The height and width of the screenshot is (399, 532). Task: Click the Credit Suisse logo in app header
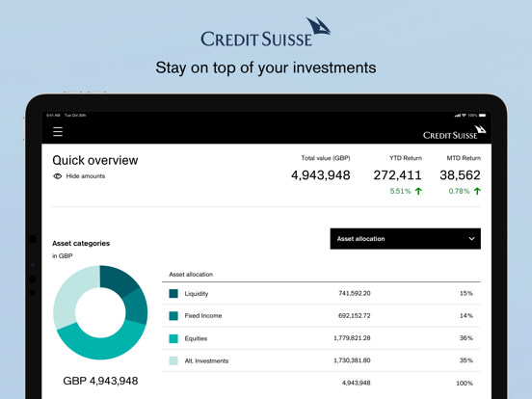click(454, 133)
